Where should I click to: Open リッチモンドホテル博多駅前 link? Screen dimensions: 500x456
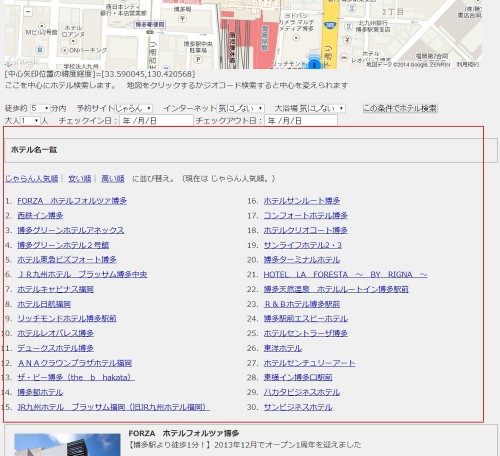pos(67,318)
